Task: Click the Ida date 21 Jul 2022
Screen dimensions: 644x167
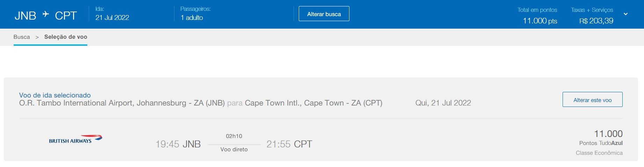Action: pyautogui.click(x=112, y=17)
